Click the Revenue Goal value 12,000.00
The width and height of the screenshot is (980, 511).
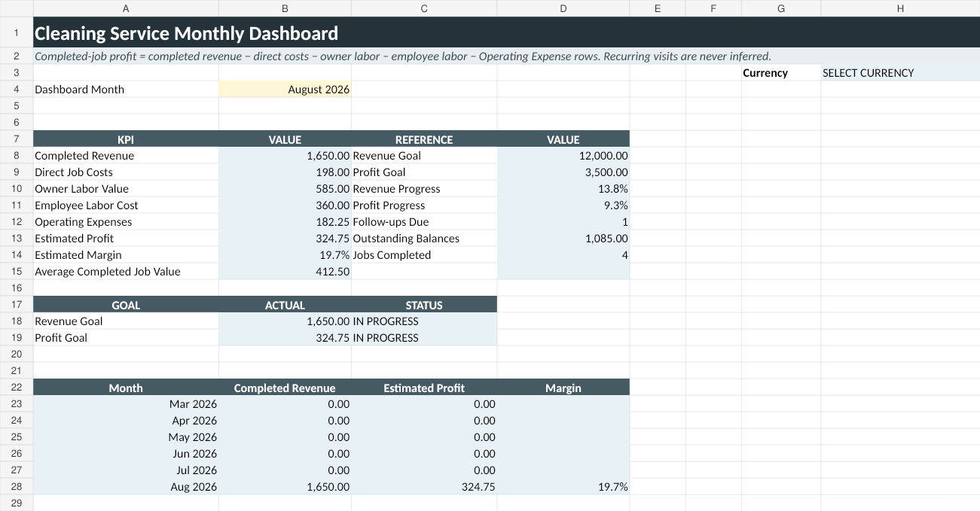coord(563,156)
